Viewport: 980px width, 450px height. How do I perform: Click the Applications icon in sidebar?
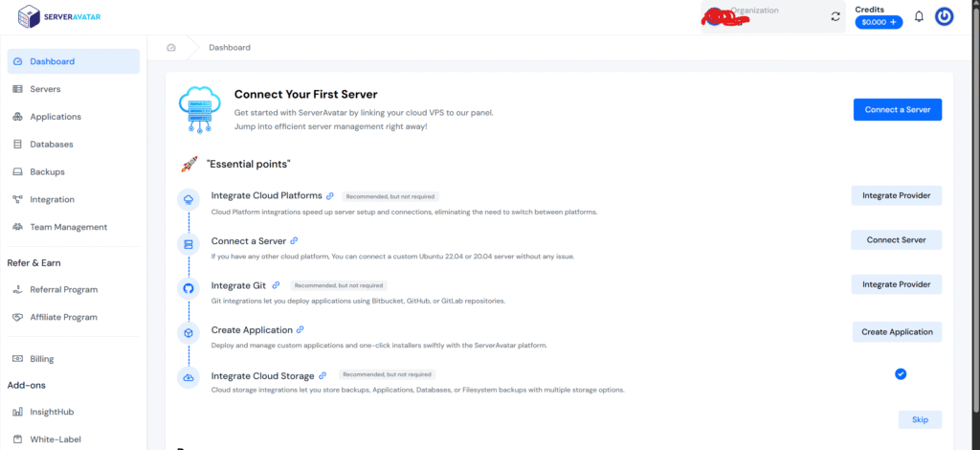point(17,117)
